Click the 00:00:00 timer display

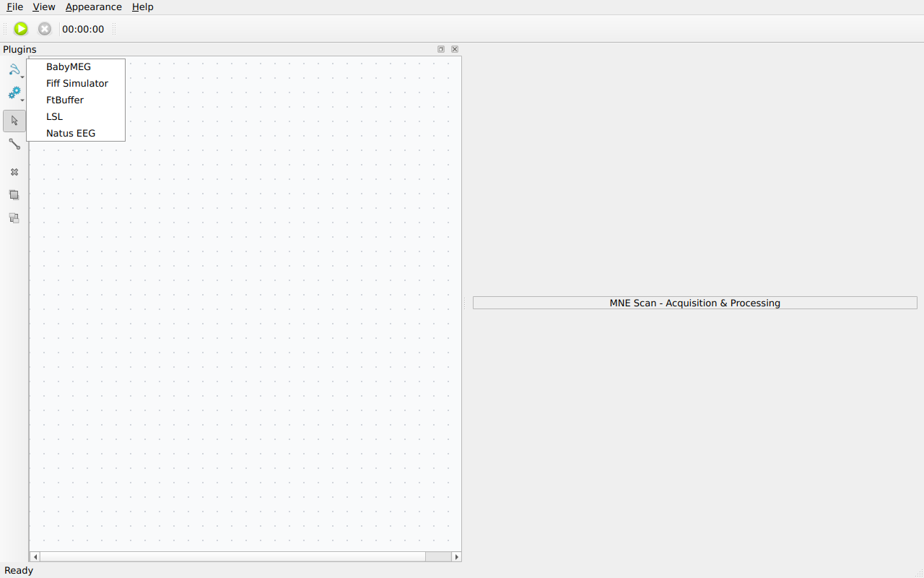pyautogui.click(x=83, y=29)
